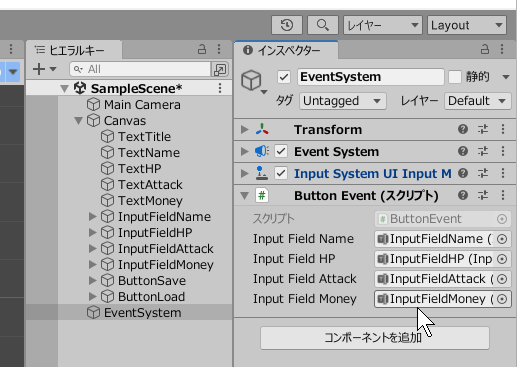Collapse the Button Event script component
The image size is (517, 367).
(x=245, y=196)
